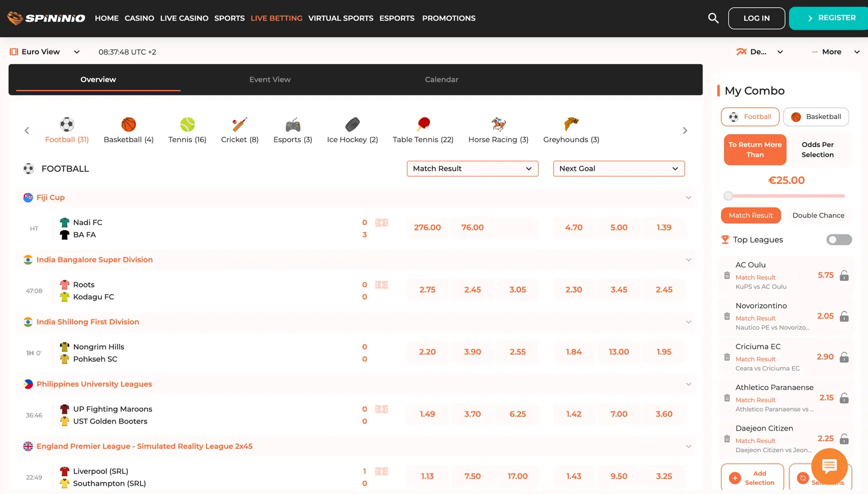The image size is (868, 494).
Task: Show next sports with right arrow
Action: [x=685, y=131]
